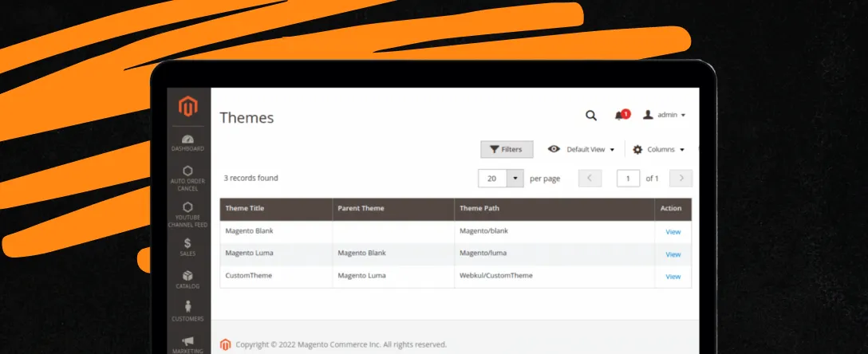This screenshot has width=868, height=354.
Task: Click the Filters button
Action: [507, 149]
